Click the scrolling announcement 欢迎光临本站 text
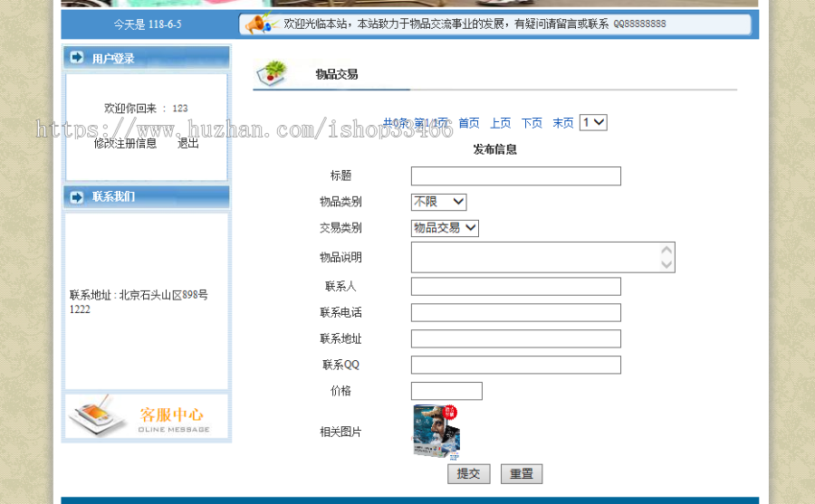 point(475,24)
